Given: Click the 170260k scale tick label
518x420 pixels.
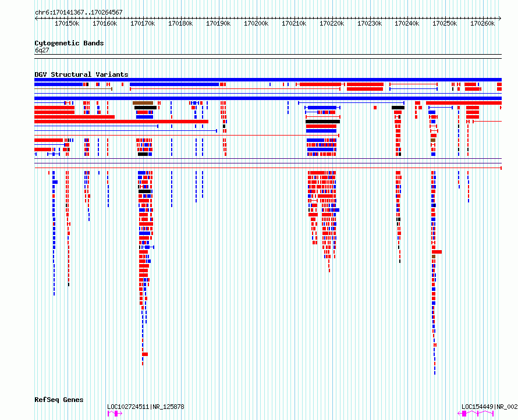Looking at the screenshot, I should 482,23.
